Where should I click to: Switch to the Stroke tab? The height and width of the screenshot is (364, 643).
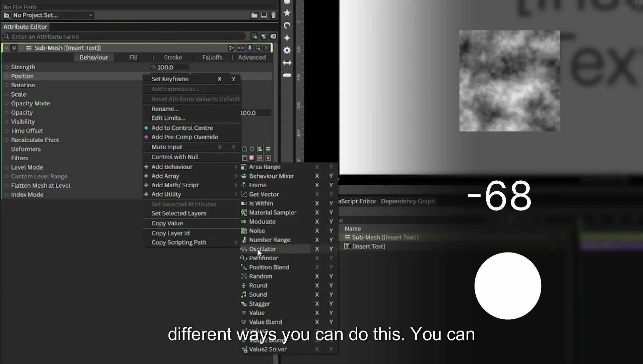(x=173, y=58)
